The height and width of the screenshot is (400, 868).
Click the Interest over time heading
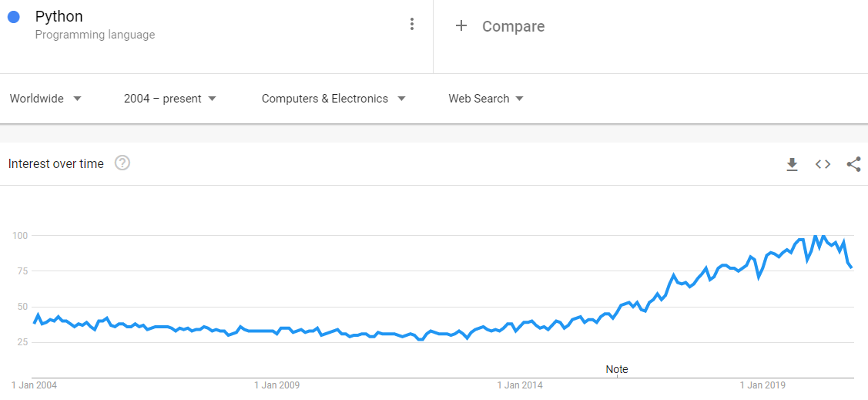56,164
